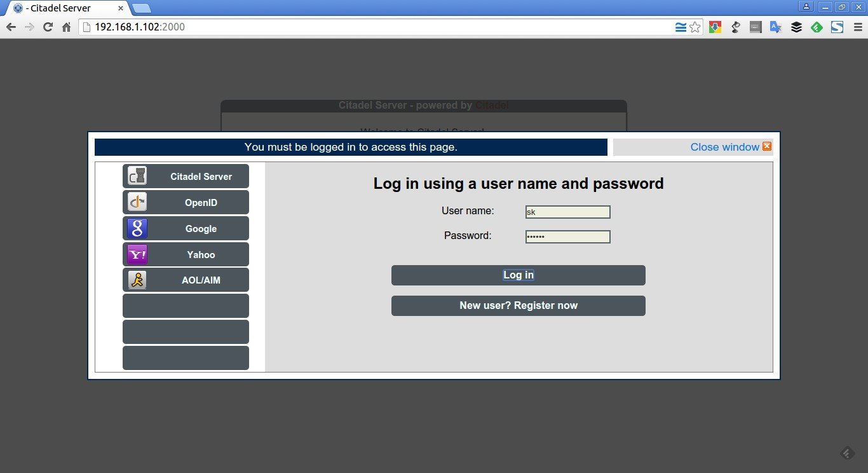This screenshot has height=473, width=868.
Task: Focus the User name field
Action: coord(568,212)
